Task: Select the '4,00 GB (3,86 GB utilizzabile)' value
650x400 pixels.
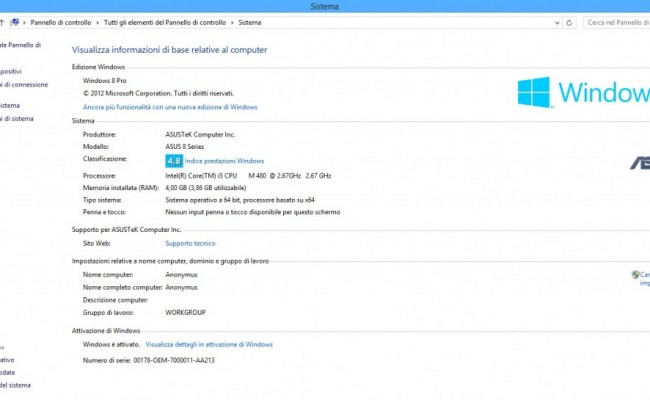Action: (206, 188)
